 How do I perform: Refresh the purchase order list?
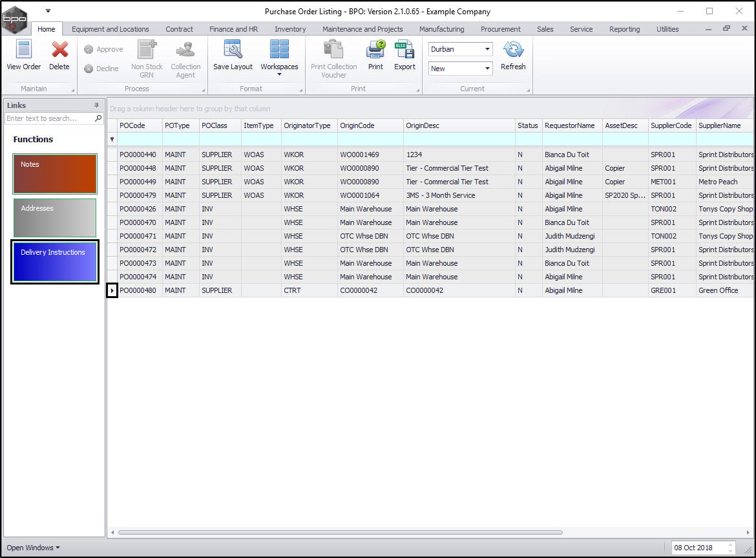pos(513,50)
